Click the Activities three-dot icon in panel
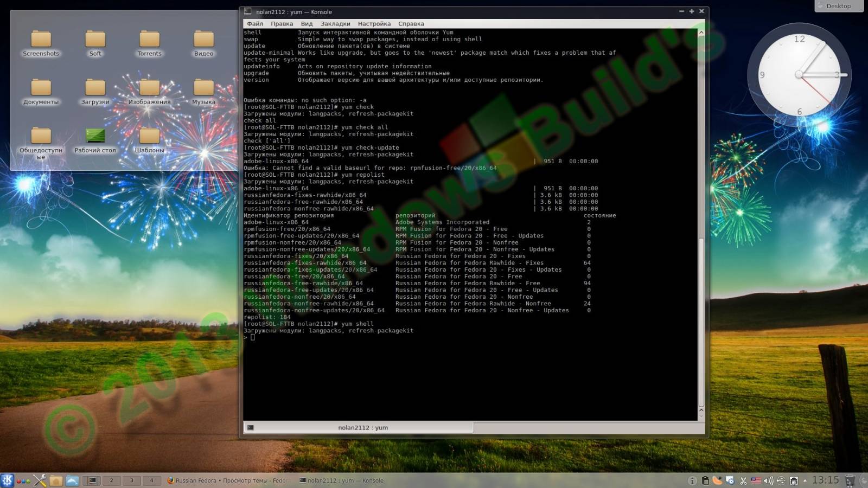Viewport: 868px width, 488px height. (23, 480)
